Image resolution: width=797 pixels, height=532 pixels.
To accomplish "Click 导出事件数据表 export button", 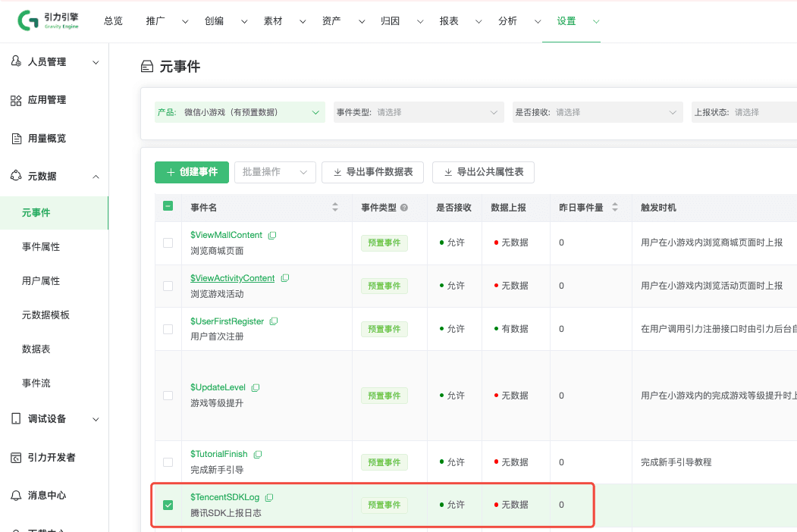I will [x=372, y=172].
